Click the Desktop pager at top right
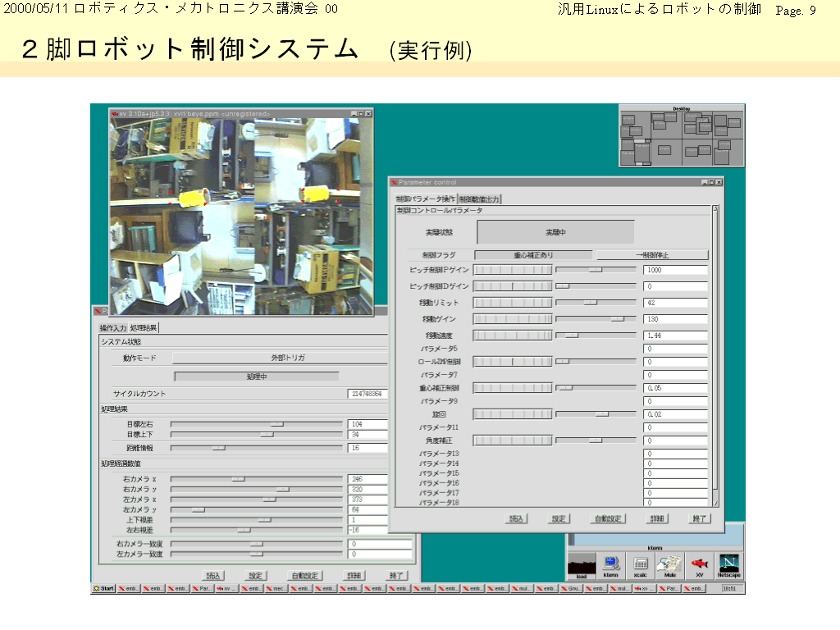The image size is (840, 630). coord(682,135)
